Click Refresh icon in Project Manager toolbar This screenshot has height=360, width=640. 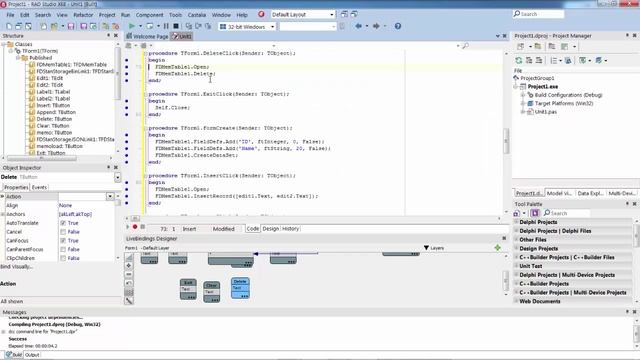(518, 60)
